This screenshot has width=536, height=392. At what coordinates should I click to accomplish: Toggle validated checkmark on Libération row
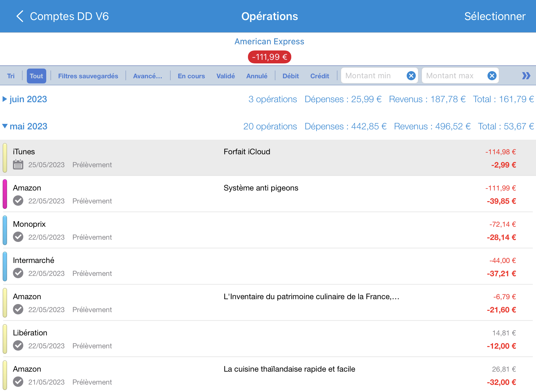[18, 345]
